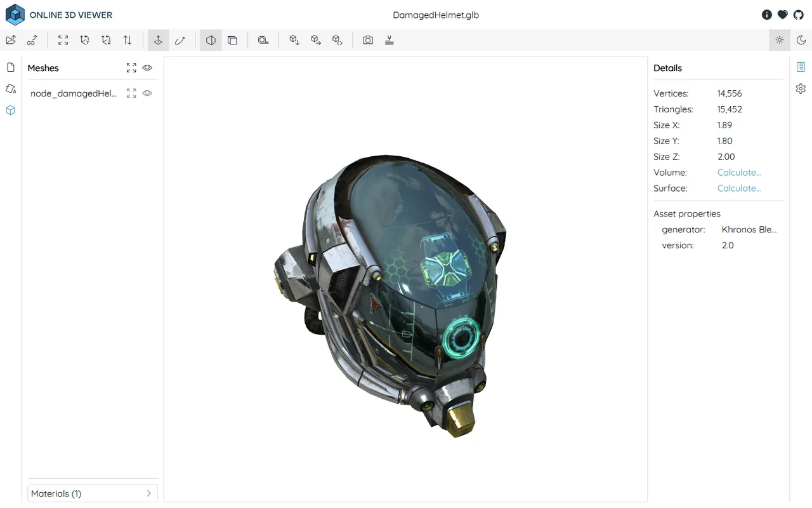Viewport: 812px width, 508px height.
Task: Share the model via embed code
Action: 337,40
